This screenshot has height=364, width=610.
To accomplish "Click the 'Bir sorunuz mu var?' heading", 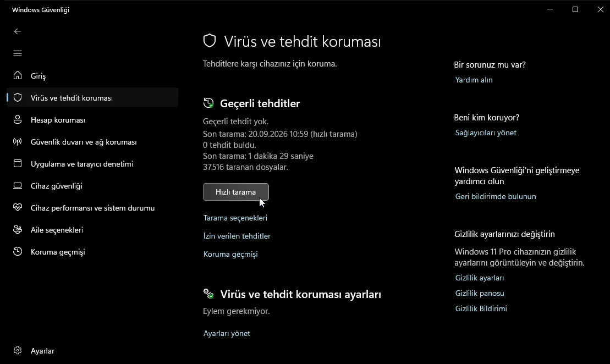I will coord(490,65).
